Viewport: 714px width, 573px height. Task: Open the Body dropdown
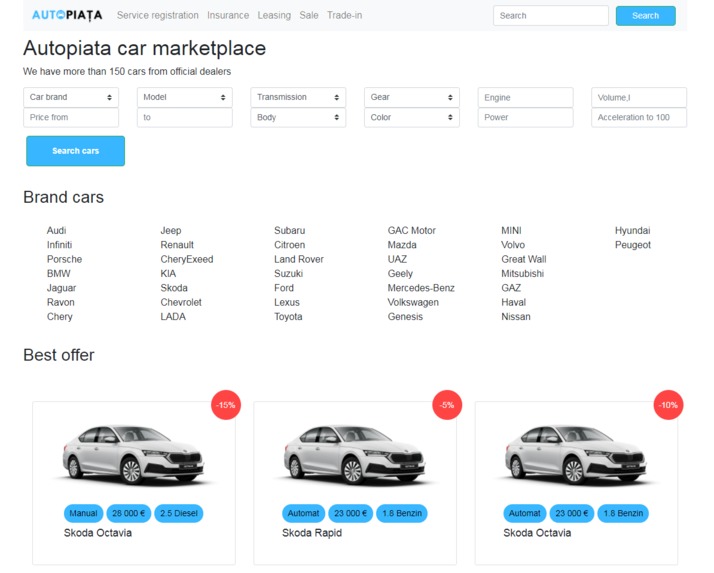coord(298,118)
